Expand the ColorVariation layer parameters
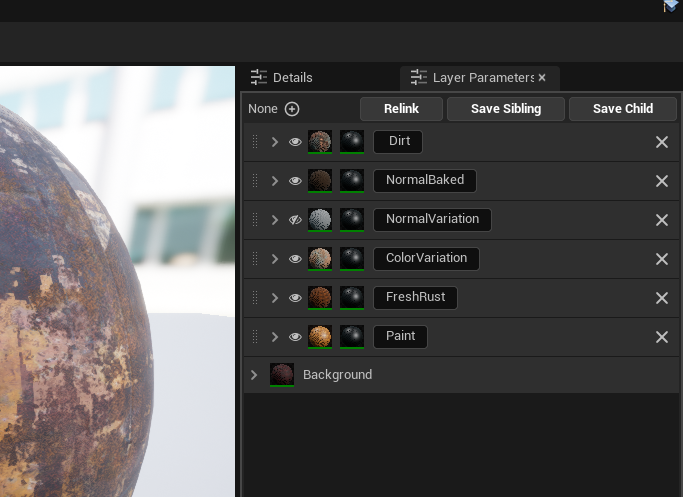 click(x=274, y=259)
